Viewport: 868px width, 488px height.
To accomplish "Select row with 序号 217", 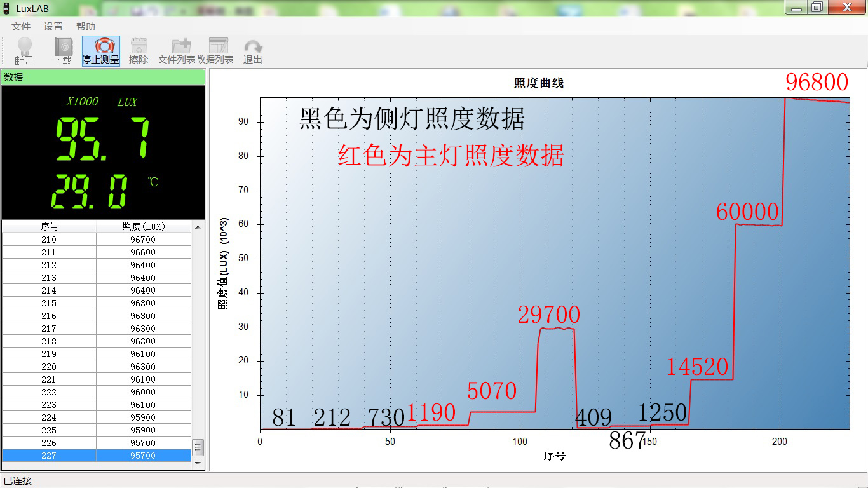I will pyautogui.click(x=97, y=329).
